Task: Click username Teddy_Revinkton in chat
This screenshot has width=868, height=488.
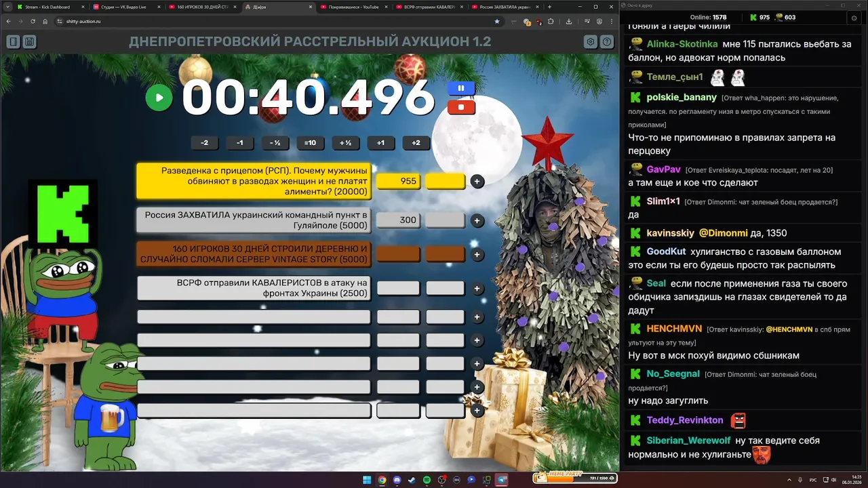Action: point(685,420)
